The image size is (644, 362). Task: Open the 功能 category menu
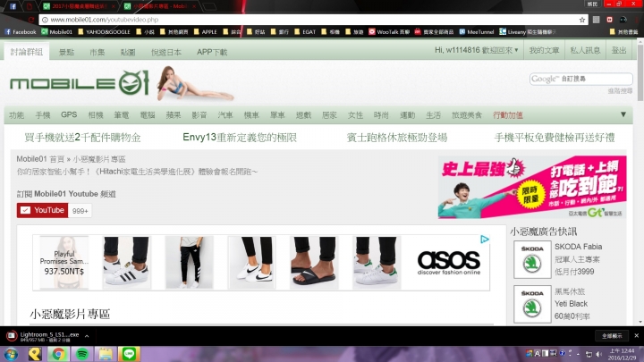17,115
